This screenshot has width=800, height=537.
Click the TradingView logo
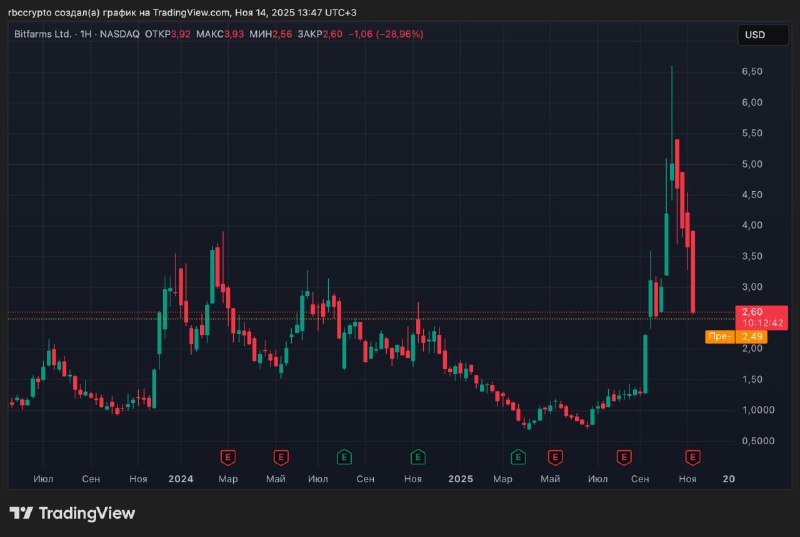tap(72, 513)
